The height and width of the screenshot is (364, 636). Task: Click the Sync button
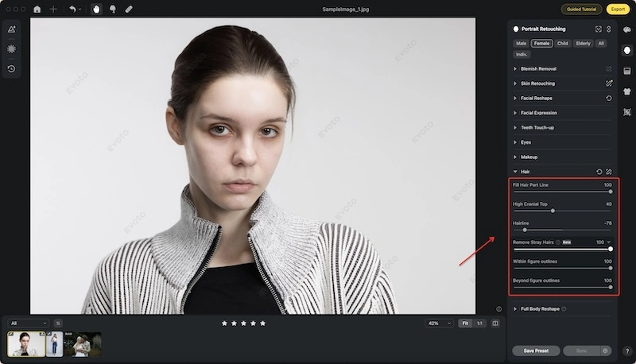click(x=581, y=350)
